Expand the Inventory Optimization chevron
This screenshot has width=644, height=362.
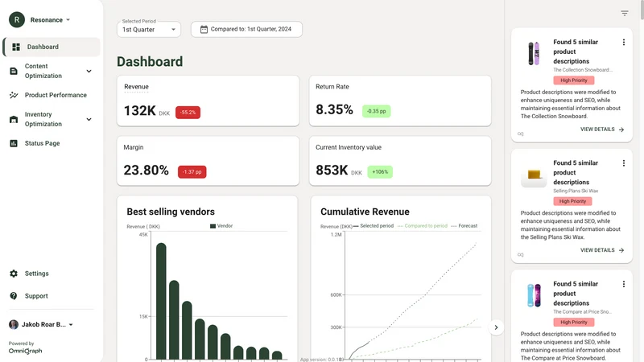pyautogui.click(x=89, y=119)
